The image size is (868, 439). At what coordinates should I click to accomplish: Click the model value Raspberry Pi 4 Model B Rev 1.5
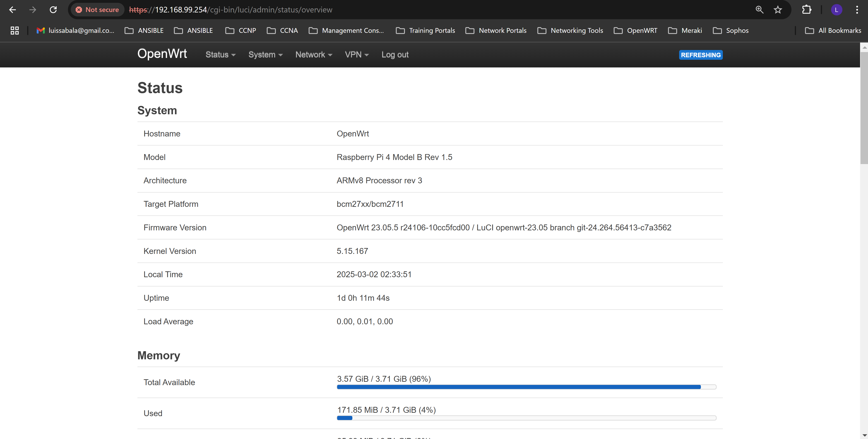click(x=394, y=157)
